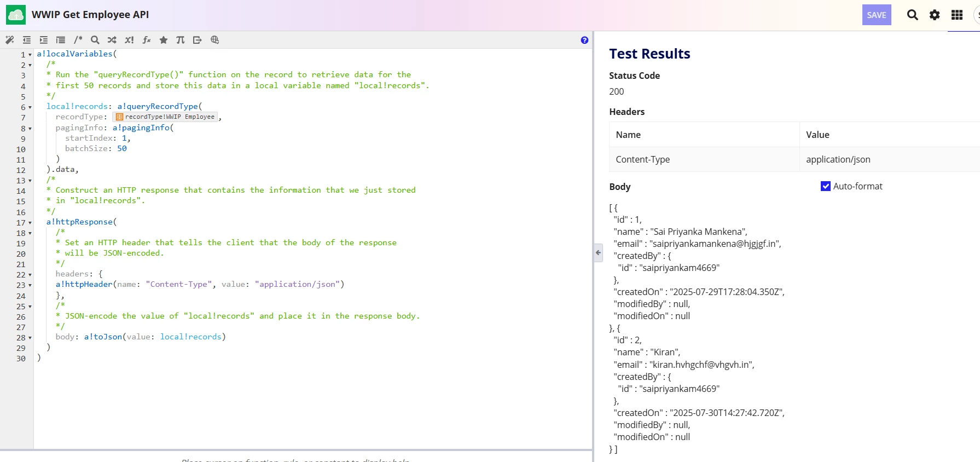Format the expression with the format icon
This screenshot has width=980, height=462.
(x=61, y=40)
